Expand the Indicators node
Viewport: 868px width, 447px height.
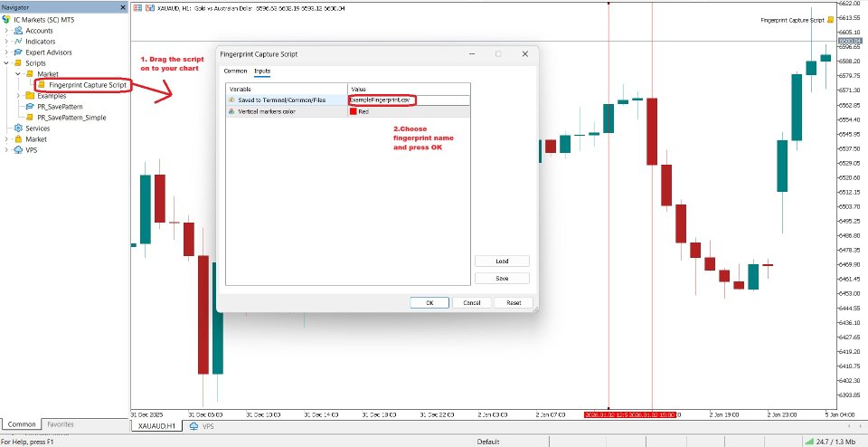pos(6,42)
